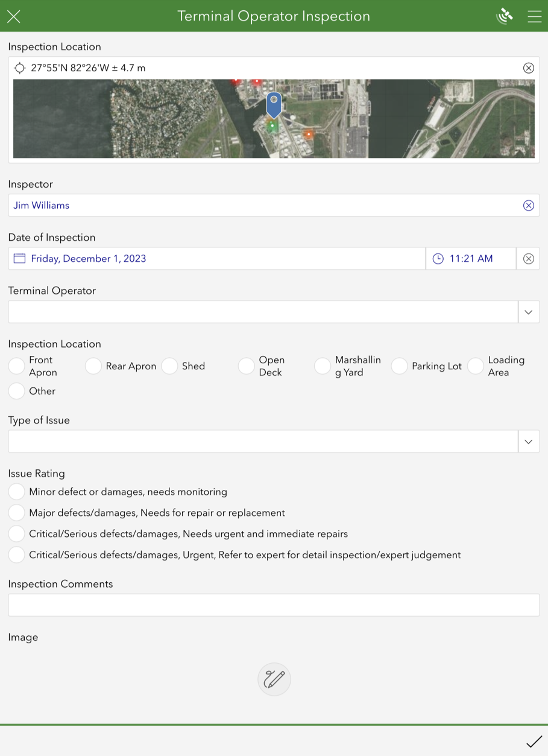This screenshot has height=756, width=548.
Task: Select Loading Area inspection location
Action: click(x=476, y=366)
